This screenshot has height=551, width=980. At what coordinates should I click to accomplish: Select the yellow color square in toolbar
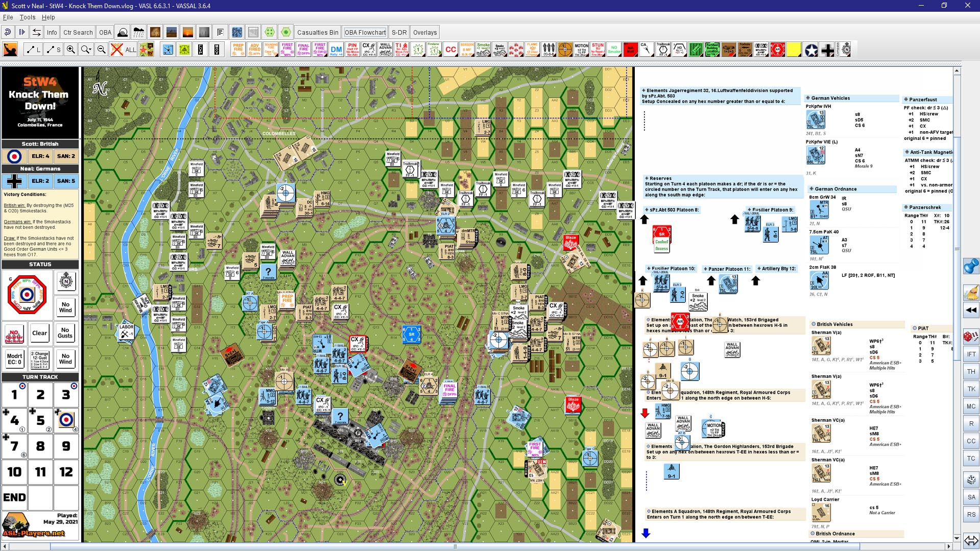794,50
